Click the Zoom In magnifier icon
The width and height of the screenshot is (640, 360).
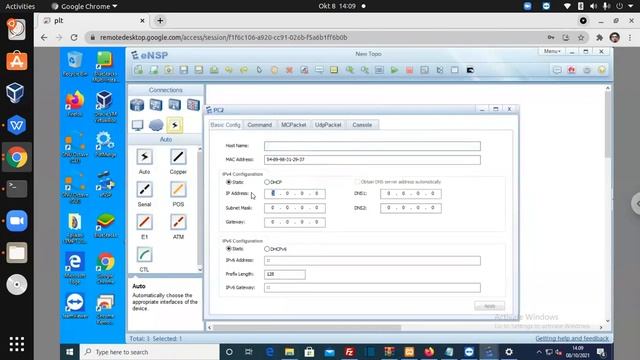(x=349, y=70)
